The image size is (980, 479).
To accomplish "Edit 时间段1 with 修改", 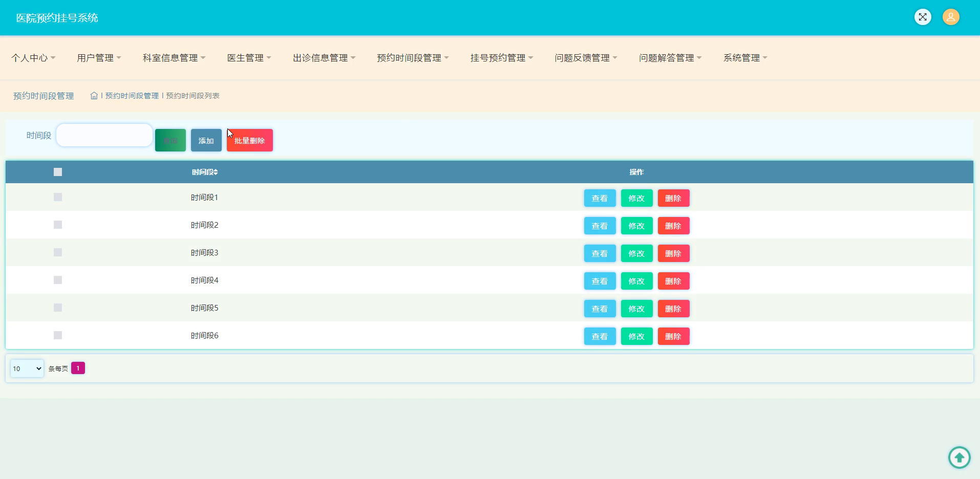I will pos(636,198).
